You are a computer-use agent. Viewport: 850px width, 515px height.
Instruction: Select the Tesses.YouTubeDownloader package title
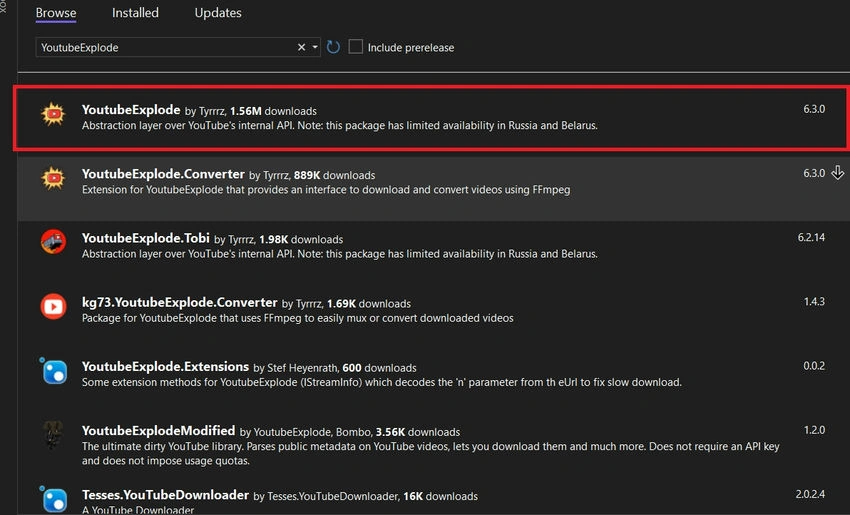[165, 495]
